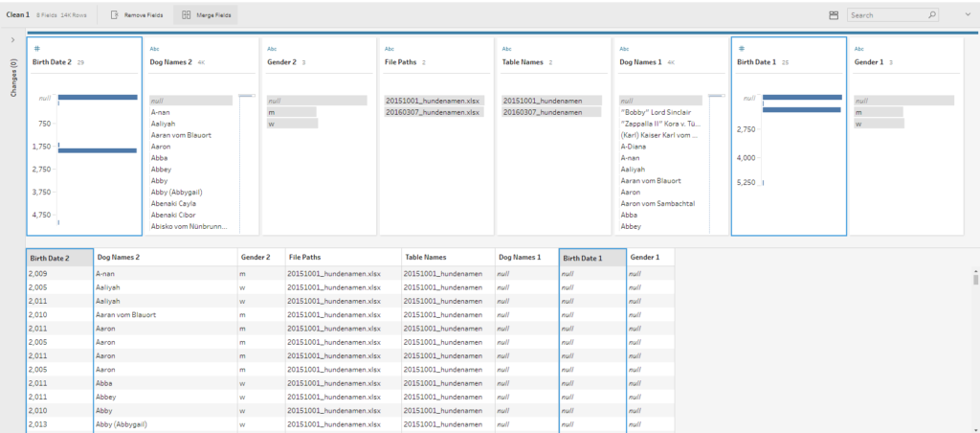Click the Birth Date 1 grid column header

pyautogui.click(x=592, y=257)
